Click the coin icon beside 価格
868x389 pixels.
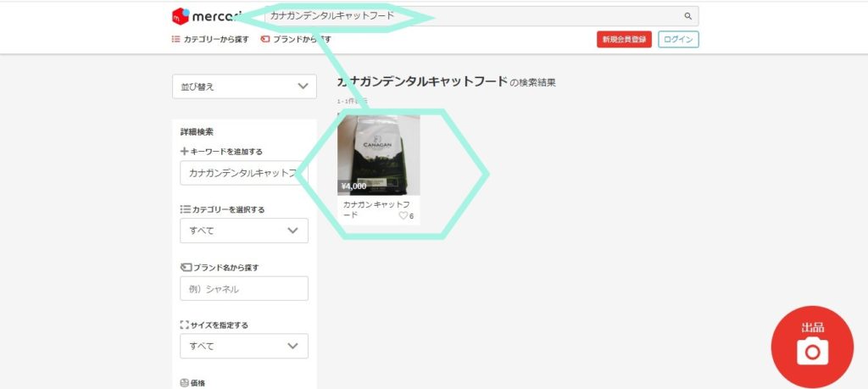point(185,382)
